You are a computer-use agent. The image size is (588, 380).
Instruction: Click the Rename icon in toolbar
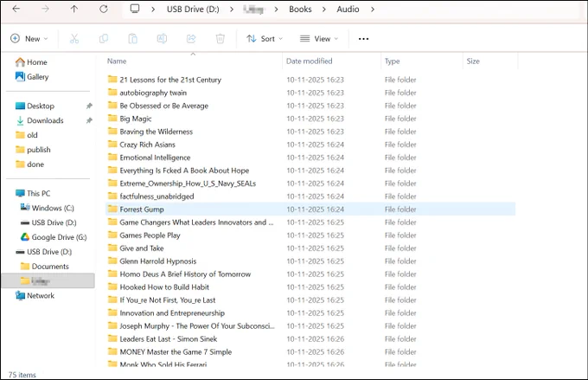click(162, 38)
